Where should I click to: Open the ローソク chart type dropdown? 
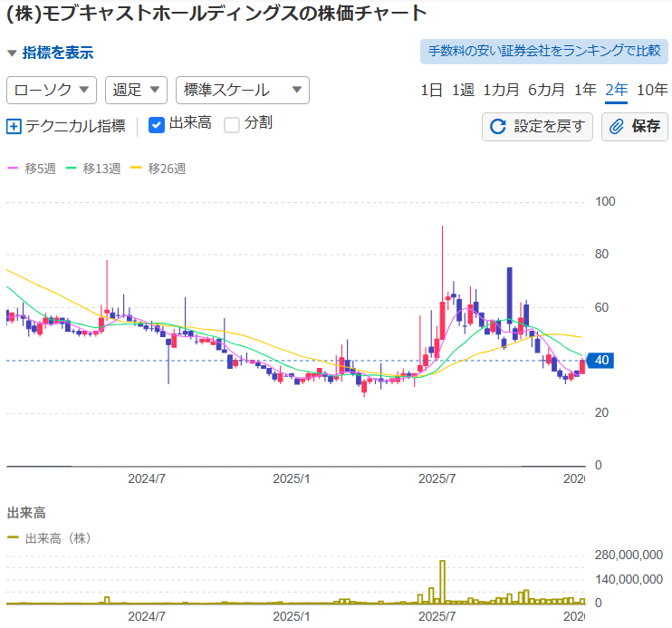(52, 90)
